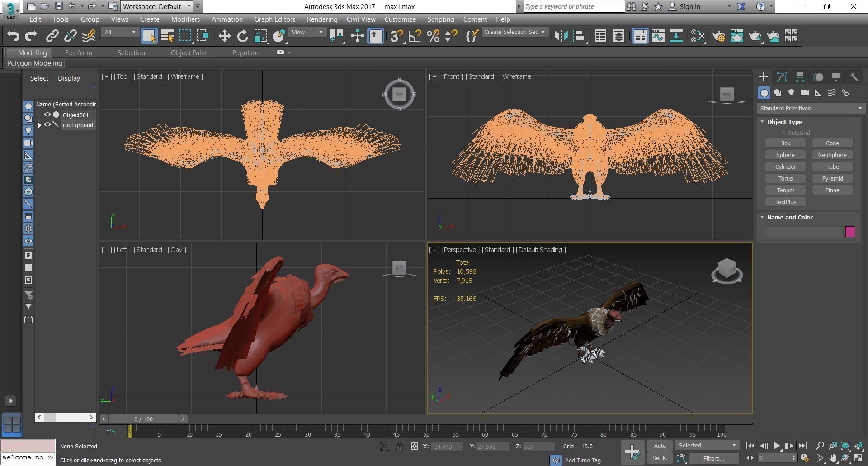This screenshot has width=868, height=466.
Task: Toggle Angle Snap in toolbar
Action: pyautogui.click(x=415, y=36)
